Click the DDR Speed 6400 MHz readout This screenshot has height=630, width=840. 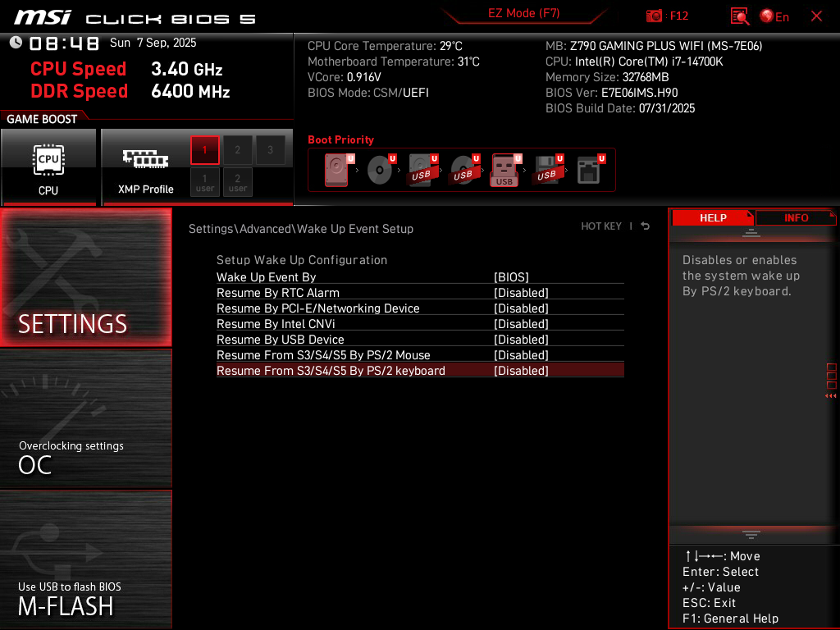click(130, 91)
